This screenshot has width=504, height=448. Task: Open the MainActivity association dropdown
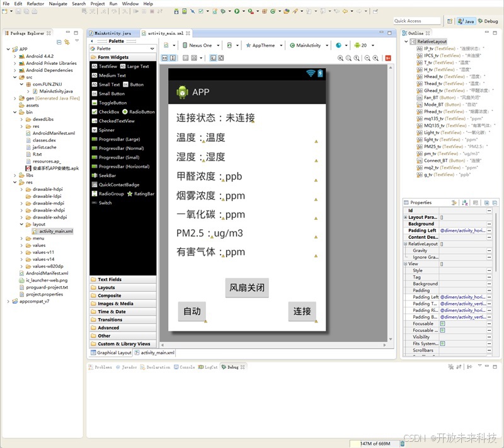click(x=309, y=45)
